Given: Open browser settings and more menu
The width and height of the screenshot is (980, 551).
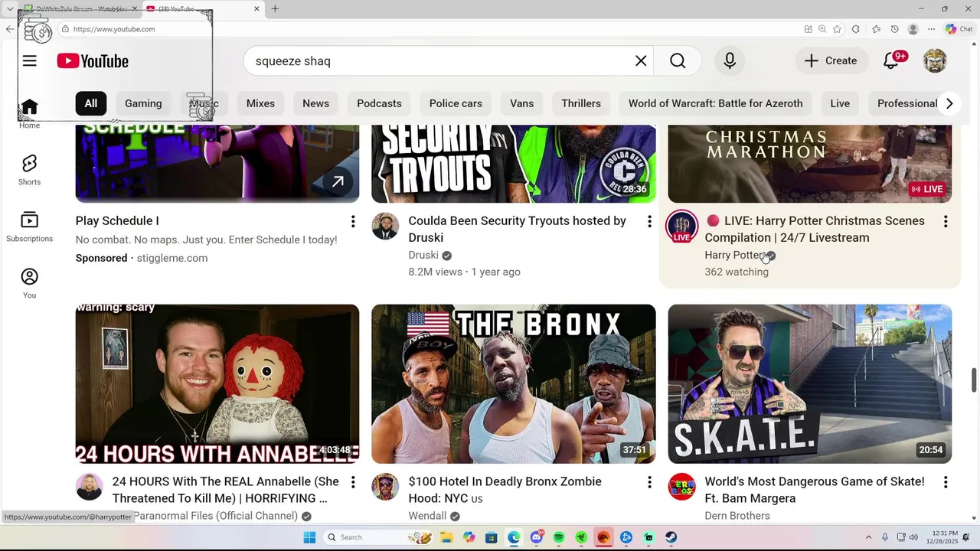Looking at the screenshot, I should click(x=931, y=29).
